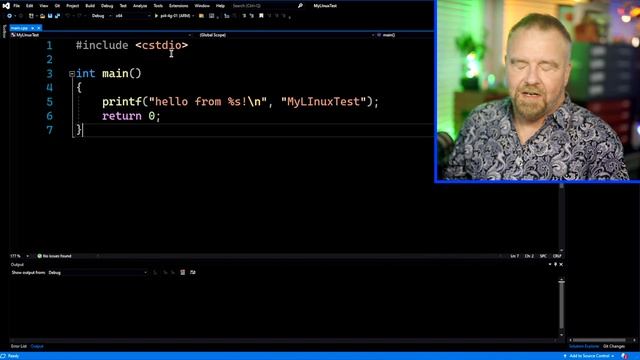Click the pin icon on Output panel
Image resolution: width=640 pixels, height=360 pixels.
[x=555, y=264]
